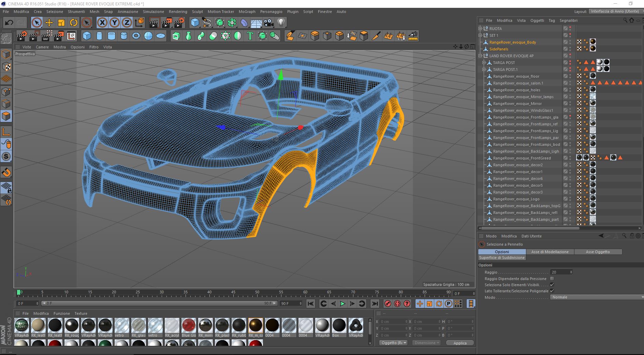Select the RangeRover_evoque_Logo object
Image resolution: width=644 pixels, height=355 pixels.
516,199
